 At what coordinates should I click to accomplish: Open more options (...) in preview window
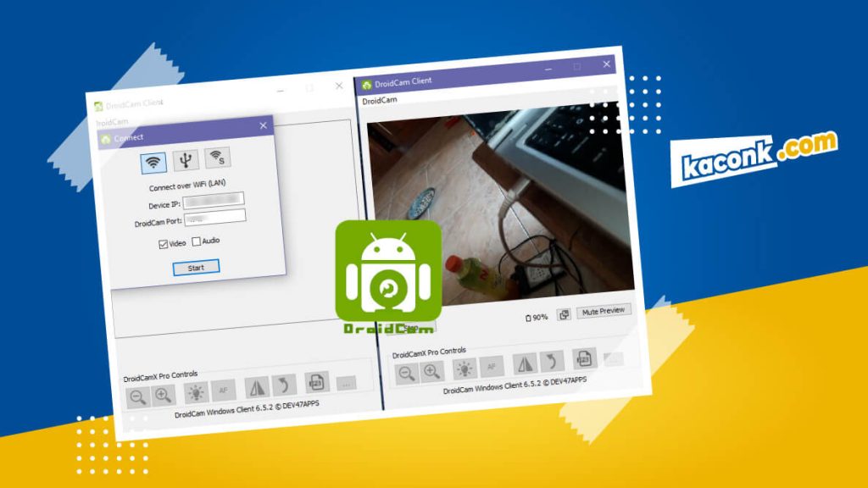(x=613, y=359)
